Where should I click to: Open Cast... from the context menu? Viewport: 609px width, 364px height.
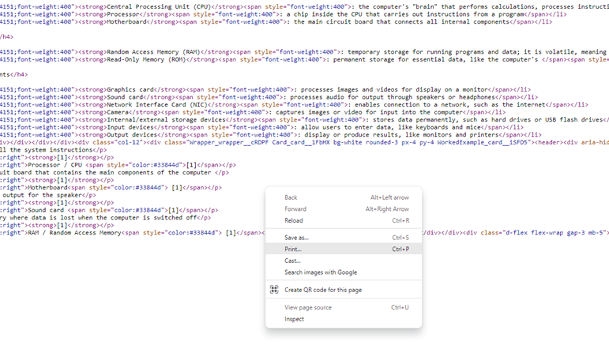pyautogui.click(x=292, y=261)
